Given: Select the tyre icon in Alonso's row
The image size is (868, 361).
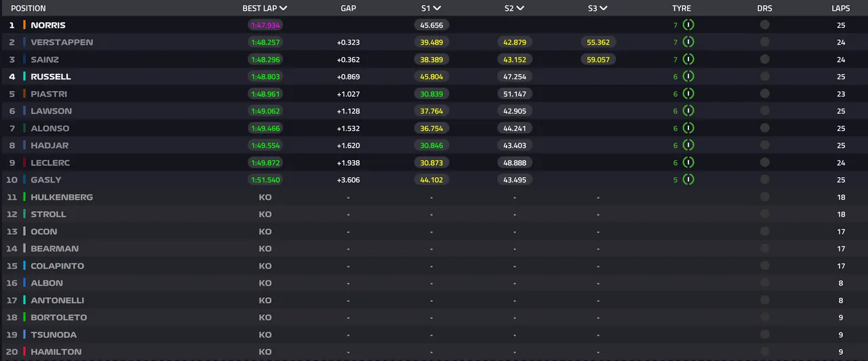Looking at the screenshot, I should click(x=688, y=128).
